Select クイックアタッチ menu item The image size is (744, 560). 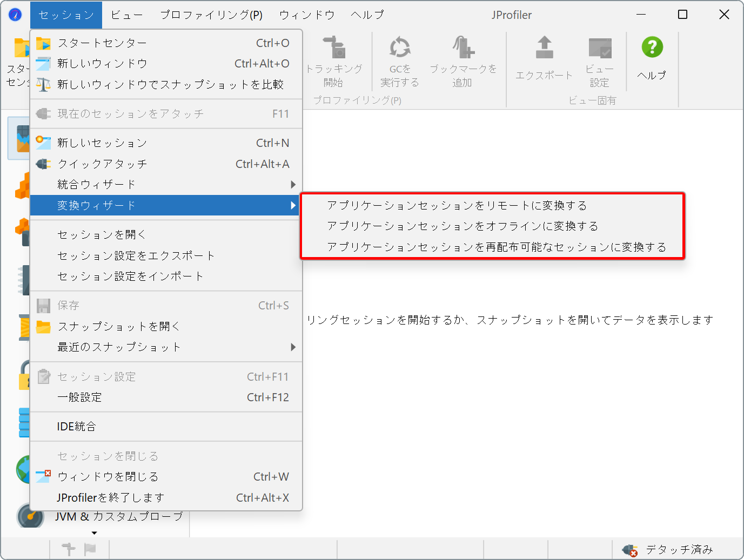pyautogui.click(x=166, y=164)
